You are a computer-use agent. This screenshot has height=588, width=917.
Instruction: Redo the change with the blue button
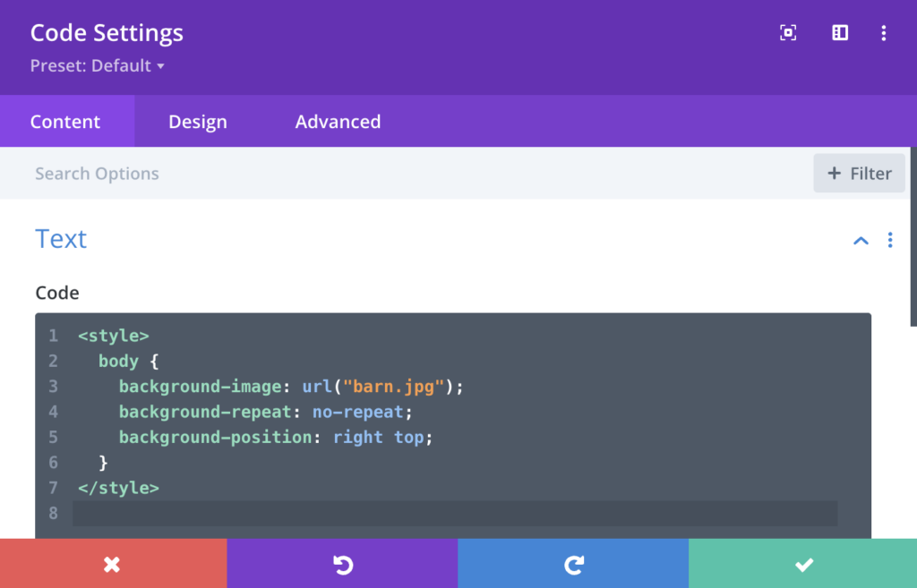click(x=573, y=564)
